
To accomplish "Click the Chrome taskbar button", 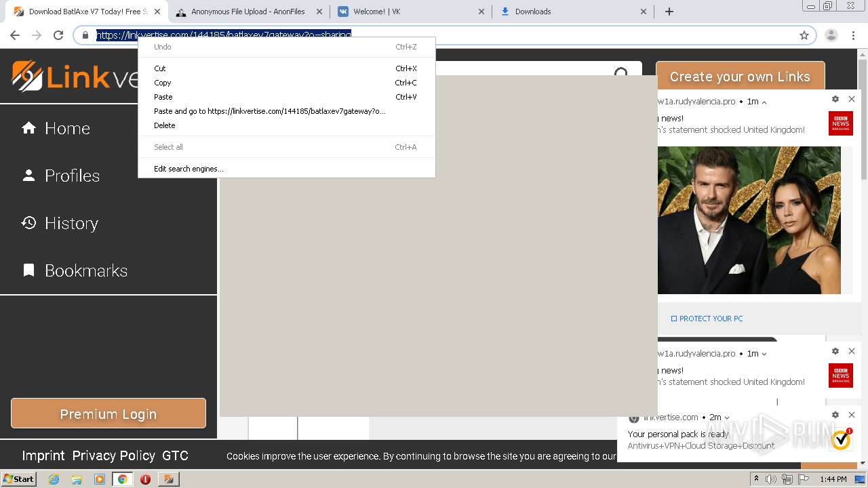I will (x=122, y=479).
